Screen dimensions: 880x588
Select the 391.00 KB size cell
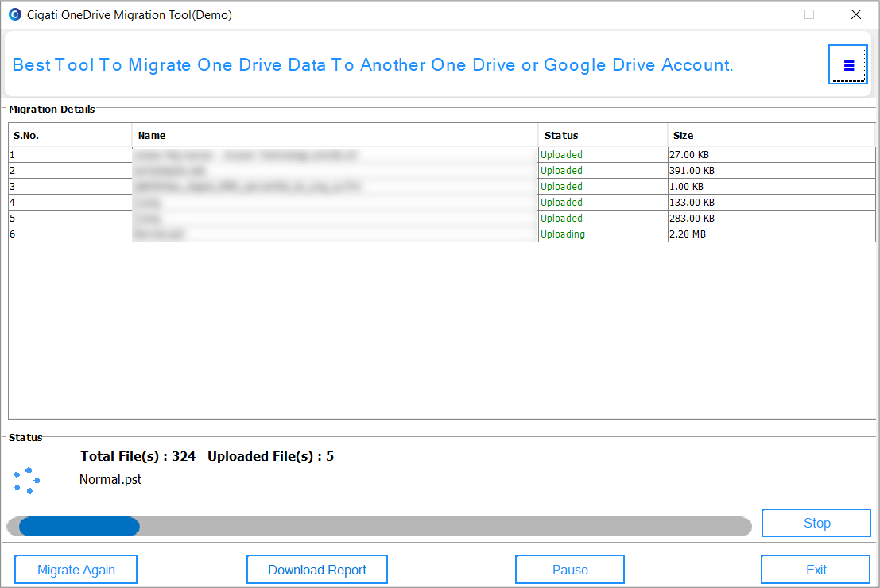click(x=771, y=171)
